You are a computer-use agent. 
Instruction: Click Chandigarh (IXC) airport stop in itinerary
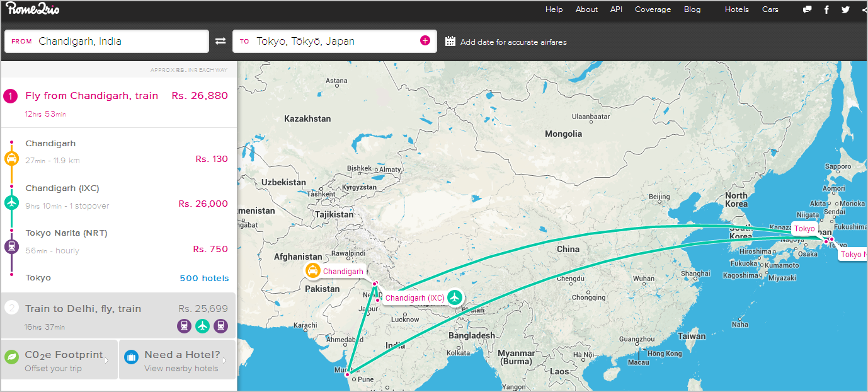pos(62,188)
